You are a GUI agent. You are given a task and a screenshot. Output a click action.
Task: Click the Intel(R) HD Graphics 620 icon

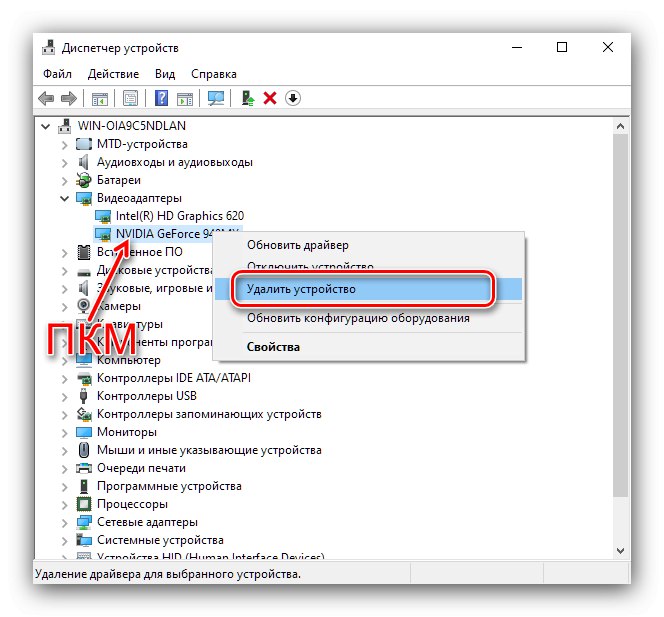(x=103, y=216)
